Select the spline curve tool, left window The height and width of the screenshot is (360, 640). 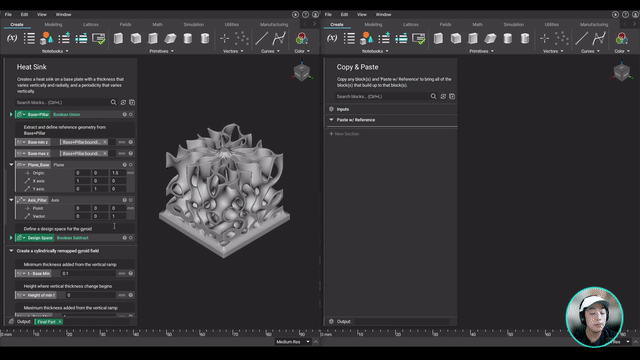279,38
